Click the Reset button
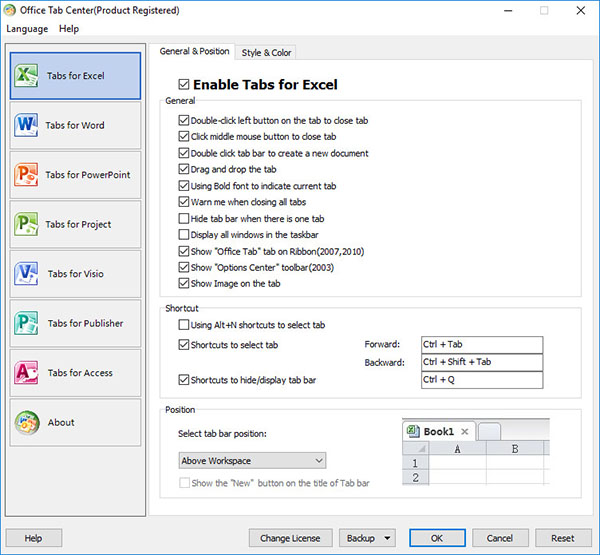This screenshot has width=600, height=555. pos(563,538)
